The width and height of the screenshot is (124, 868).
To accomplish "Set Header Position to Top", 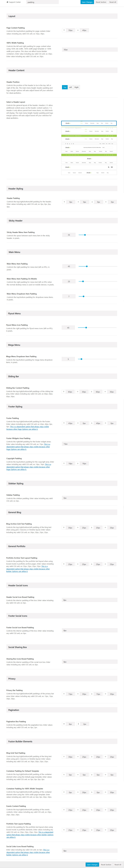I will [x=65, y=87].
